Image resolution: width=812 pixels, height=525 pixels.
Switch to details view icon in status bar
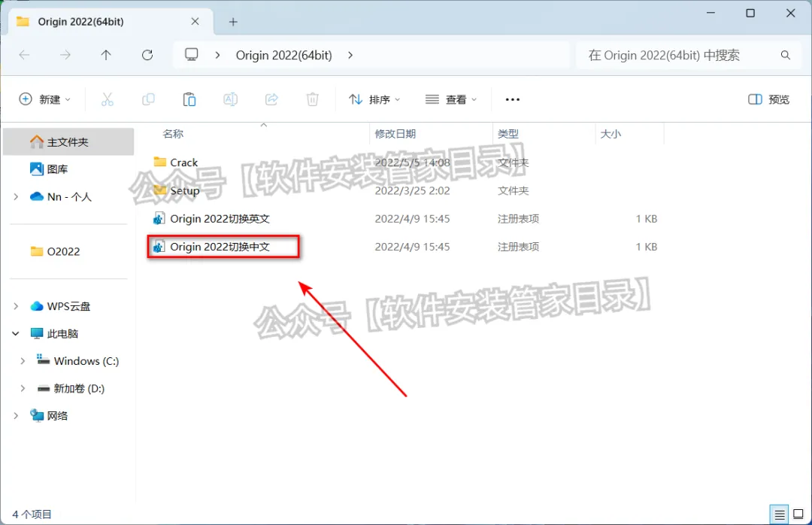tap(779, 514)
